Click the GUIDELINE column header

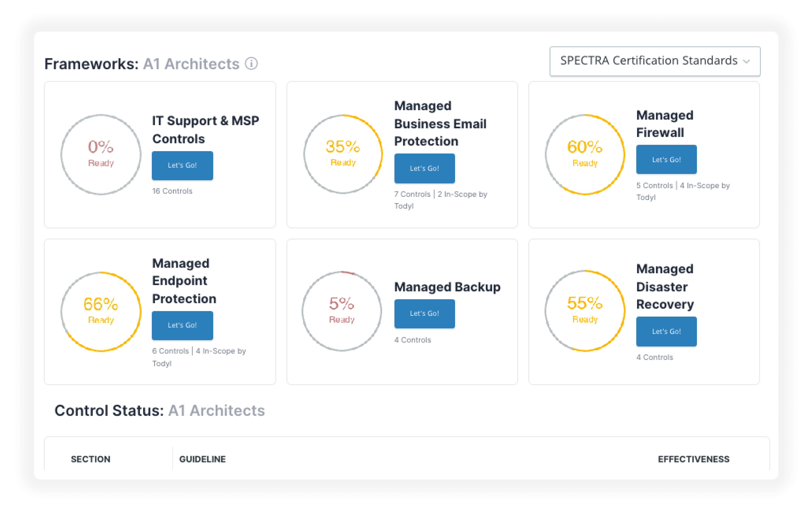point(202,459)
